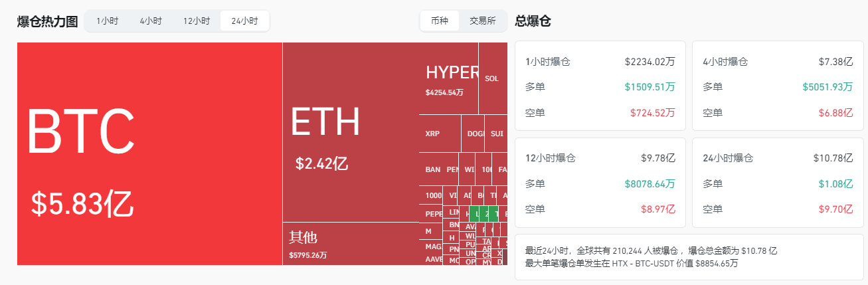The image size is (868, 285).
Task: Select the SUI heatmap cell
Action: (x=496, y=134)
